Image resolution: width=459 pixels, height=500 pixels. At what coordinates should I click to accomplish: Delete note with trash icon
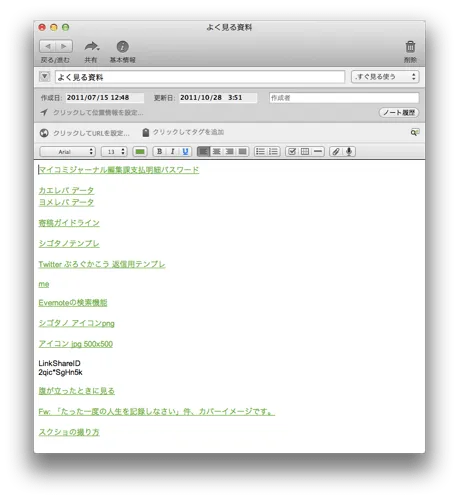[x=410, y=47]
